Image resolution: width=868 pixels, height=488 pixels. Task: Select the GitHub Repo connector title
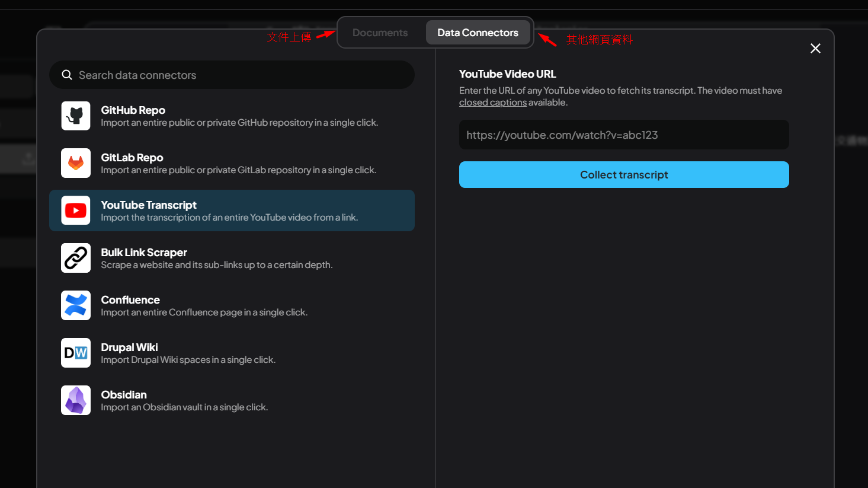(133, 110)
